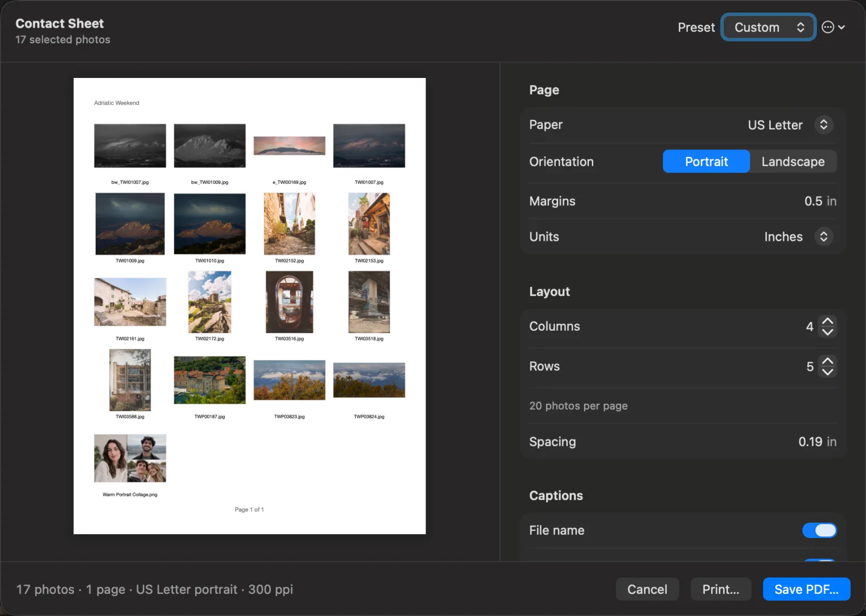Select Landscape orientation
Image resolution: width=866 pixels, height=616 pixels.
[793, 161]
